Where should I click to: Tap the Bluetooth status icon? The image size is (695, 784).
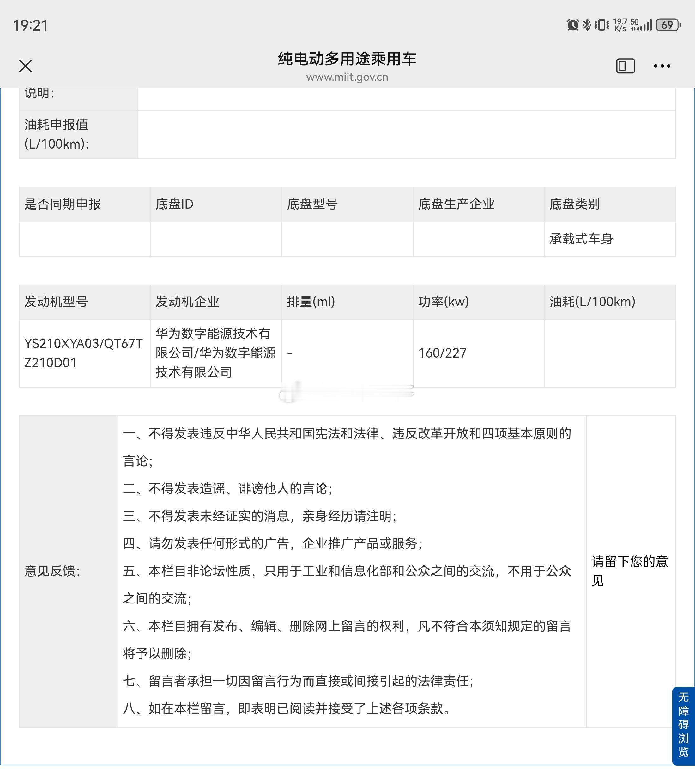(587, 25)
